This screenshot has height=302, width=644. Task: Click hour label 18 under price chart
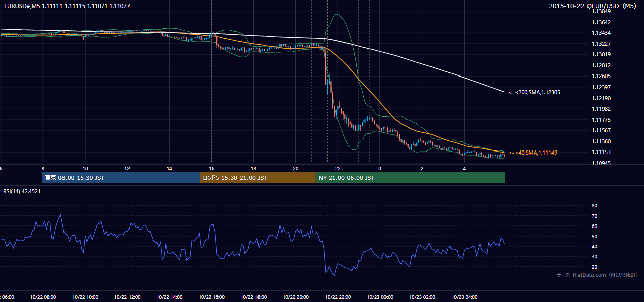click(253, 168)
